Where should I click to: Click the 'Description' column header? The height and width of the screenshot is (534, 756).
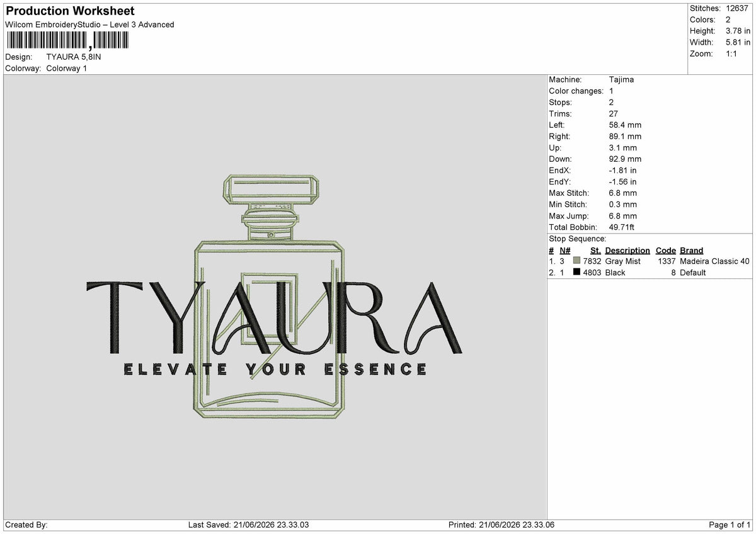[627, 250]
